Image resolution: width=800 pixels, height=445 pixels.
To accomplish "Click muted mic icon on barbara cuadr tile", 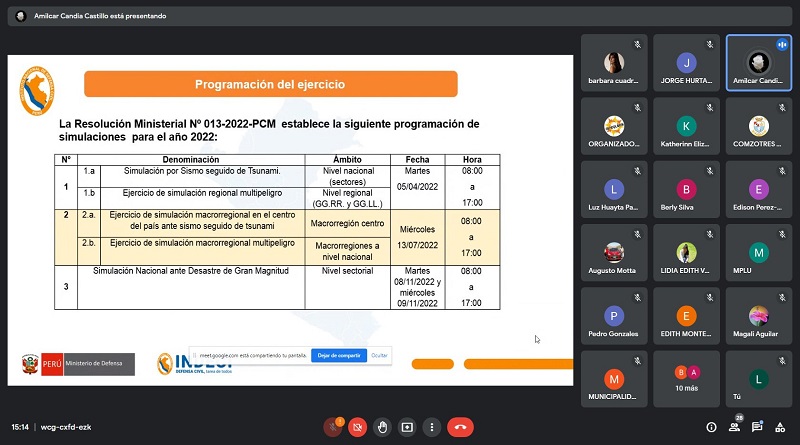I will 638,44.
